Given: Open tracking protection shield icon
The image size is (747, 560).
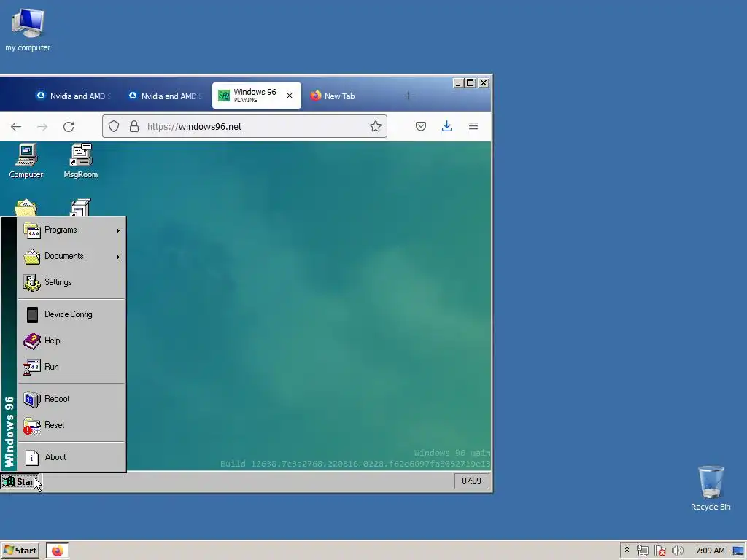Looking at the screenshot, I should click(x=113, y=126).
